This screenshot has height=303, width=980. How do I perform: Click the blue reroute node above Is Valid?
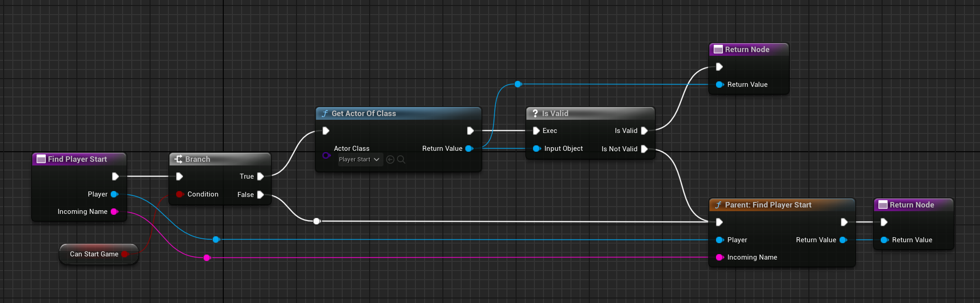[518, 84]
